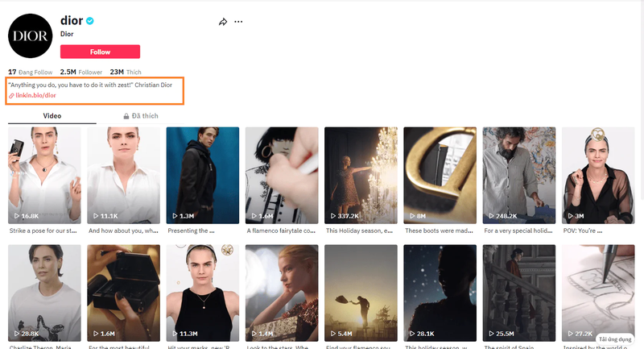Open the black box video with 1.6M views
The height and width of the screenshot is (349, 644).
pyautogui.click(x=124, y=293)
